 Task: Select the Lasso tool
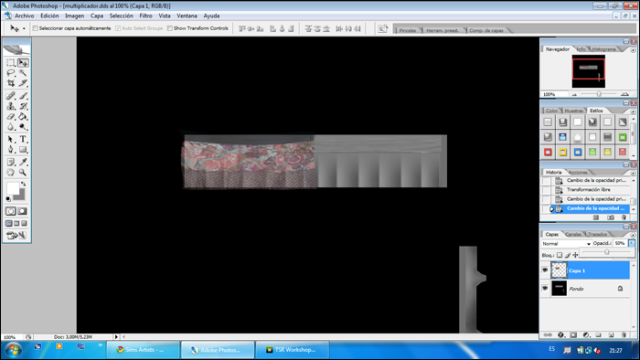coord(11,73)
